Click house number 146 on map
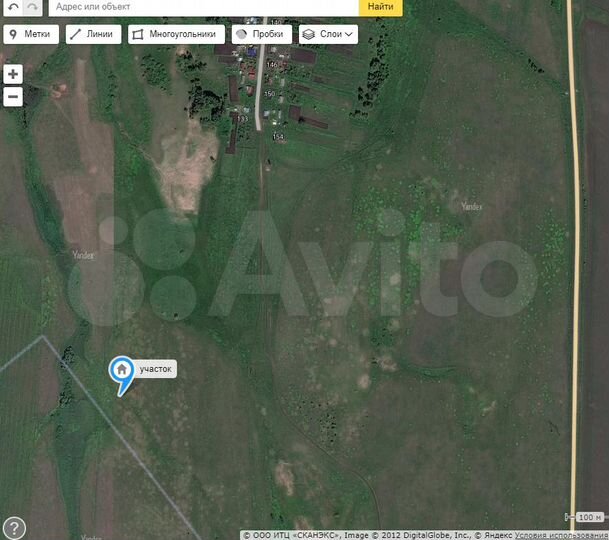This screenshot has height=540, width=609. 272,65
